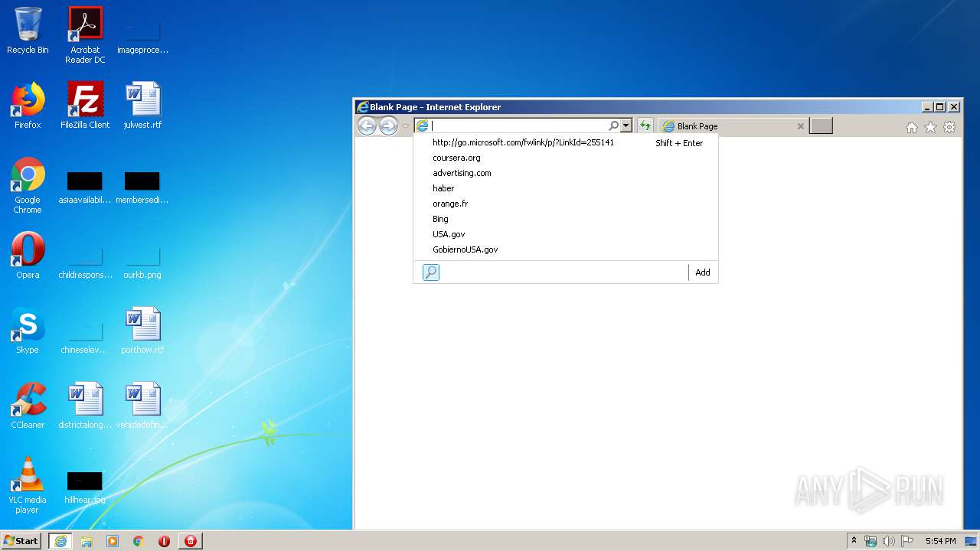Click Internet Explorer Forward button
Image resolution: width=980 pixels, height=551 pixels.
tap(389, 126)
